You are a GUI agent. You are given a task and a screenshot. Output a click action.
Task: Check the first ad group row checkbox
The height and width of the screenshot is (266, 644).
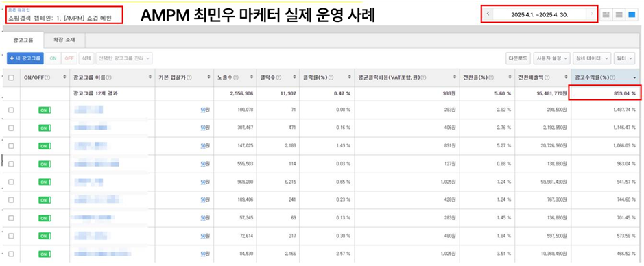(11, 110)
